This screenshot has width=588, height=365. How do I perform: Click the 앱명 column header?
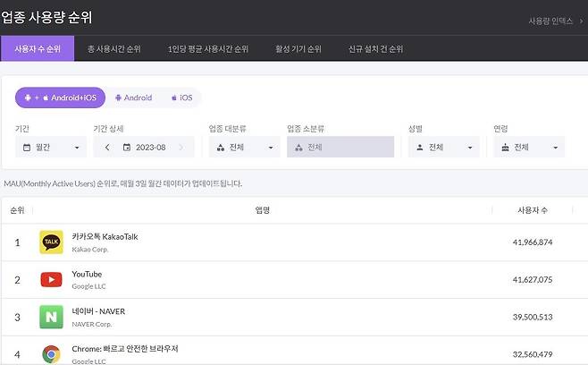tap(263, 210)
